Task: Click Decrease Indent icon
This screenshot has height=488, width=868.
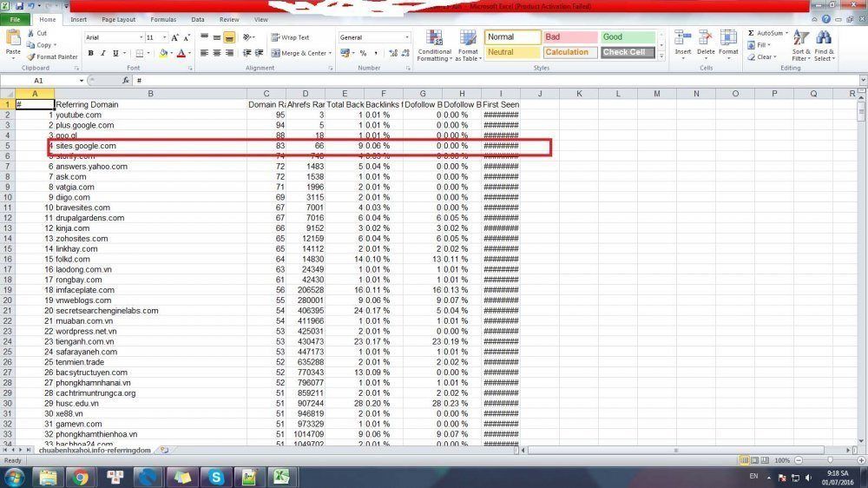Action: (247, 53)
